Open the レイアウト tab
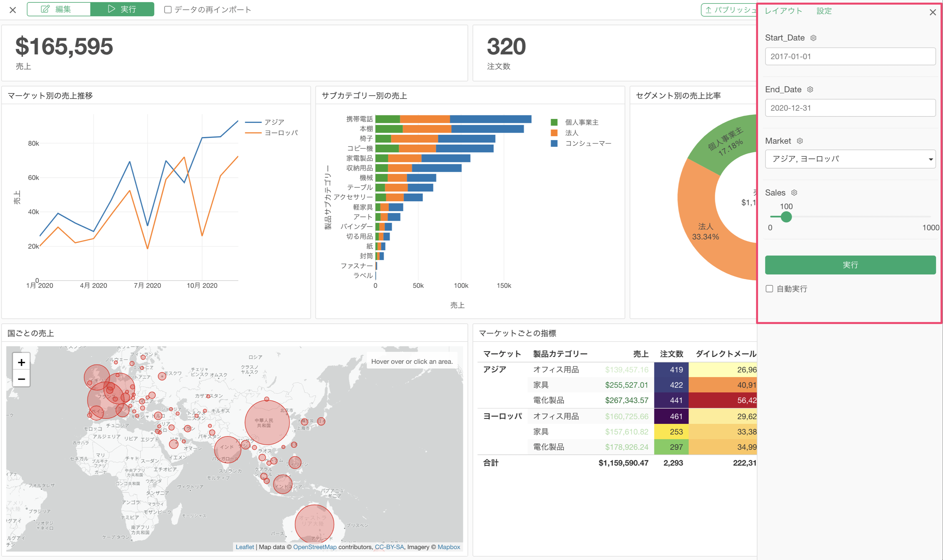The height and width of the screenshot is (560, 943). (783, 11)
